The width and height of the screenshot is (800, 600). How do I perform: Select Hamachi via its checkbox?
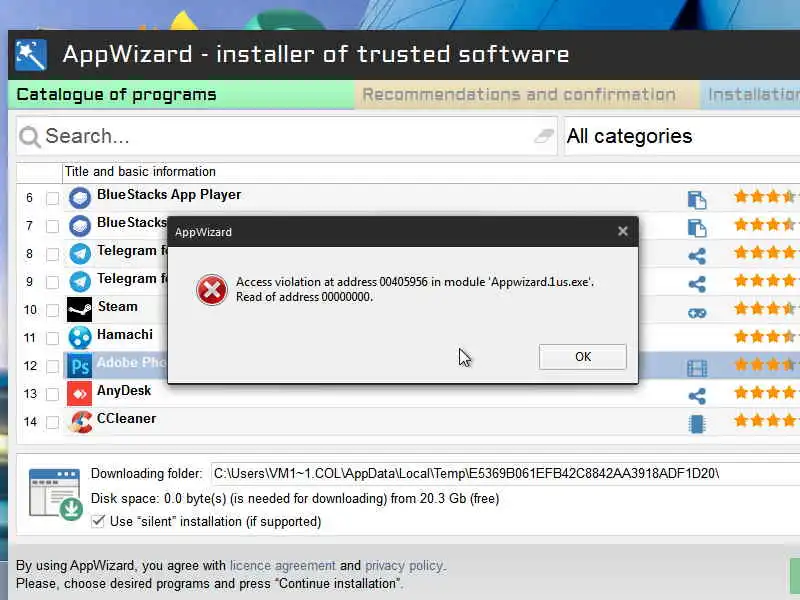pos(53,338)
